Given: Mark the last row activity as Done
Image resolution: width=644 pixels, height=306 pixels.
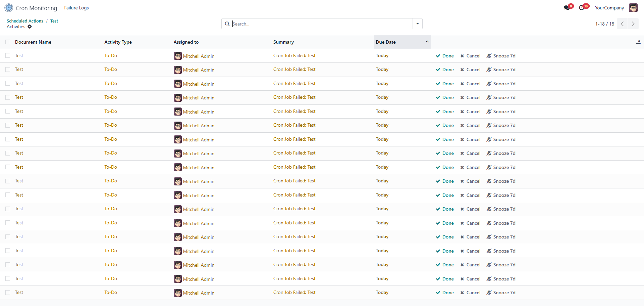Looking at the screenshot, I should click(x=445, y=293).
